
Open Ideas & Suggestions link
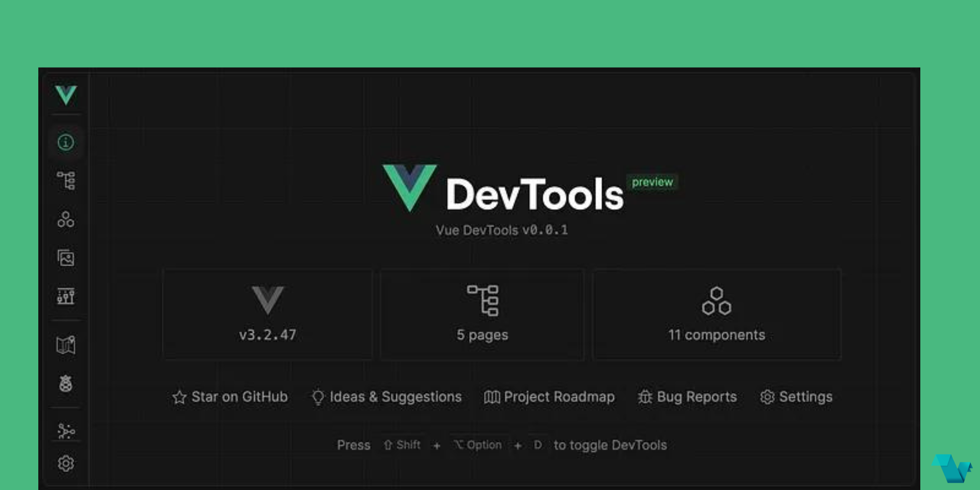coord(387,396)
